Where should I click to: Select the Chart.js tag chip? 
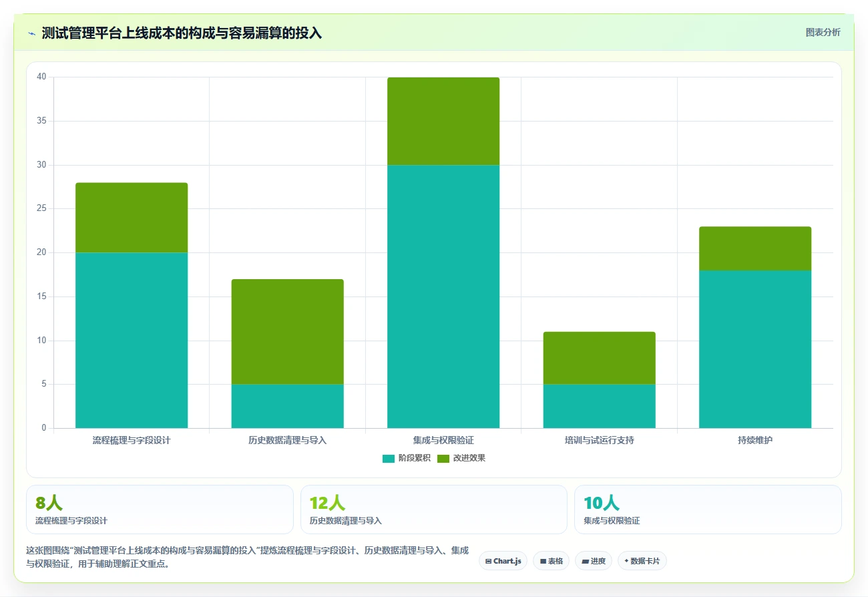click(x=503, y=561)
